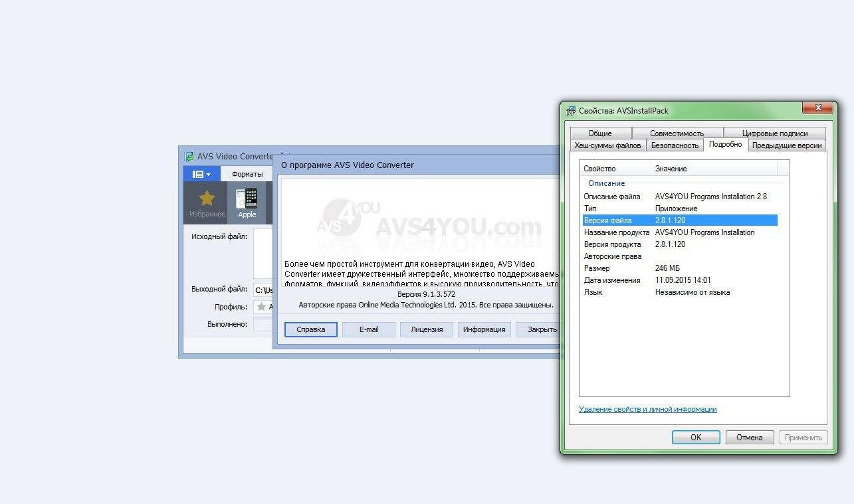Viewport: 854px width, 504px height.
Task: Select the Подробно tab
Action: coord(726,144)
